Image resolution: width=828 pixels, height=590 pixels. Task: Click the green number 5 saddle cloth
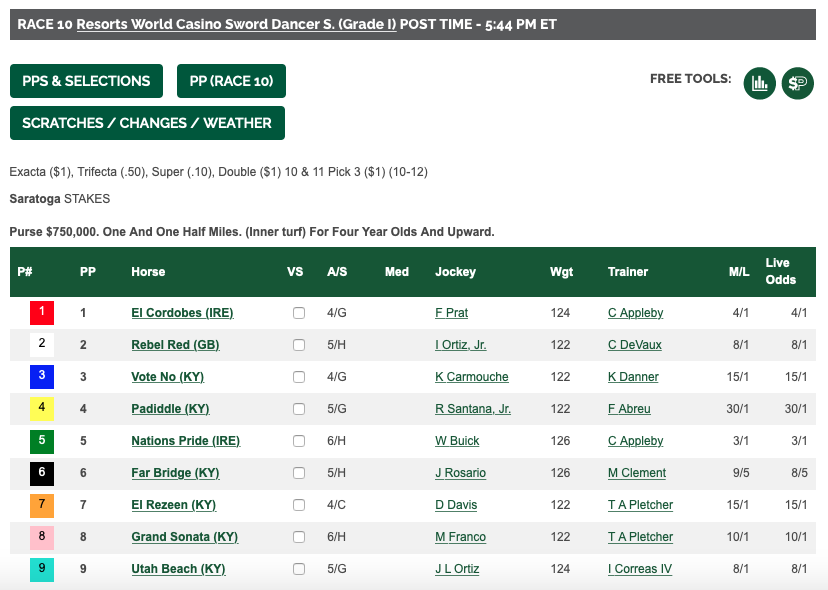[x=42, y=441]
